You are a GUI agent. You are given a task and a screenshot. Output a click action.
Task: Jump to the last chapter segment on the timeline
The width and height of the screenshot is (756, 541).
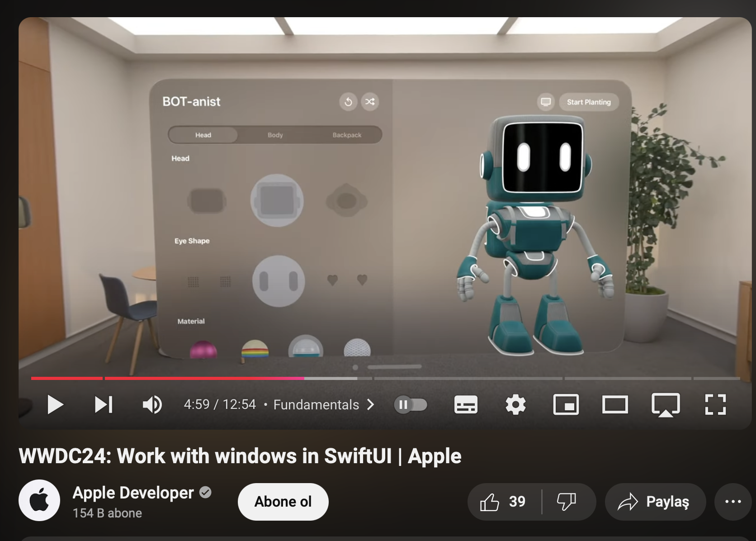pos(717,378)
